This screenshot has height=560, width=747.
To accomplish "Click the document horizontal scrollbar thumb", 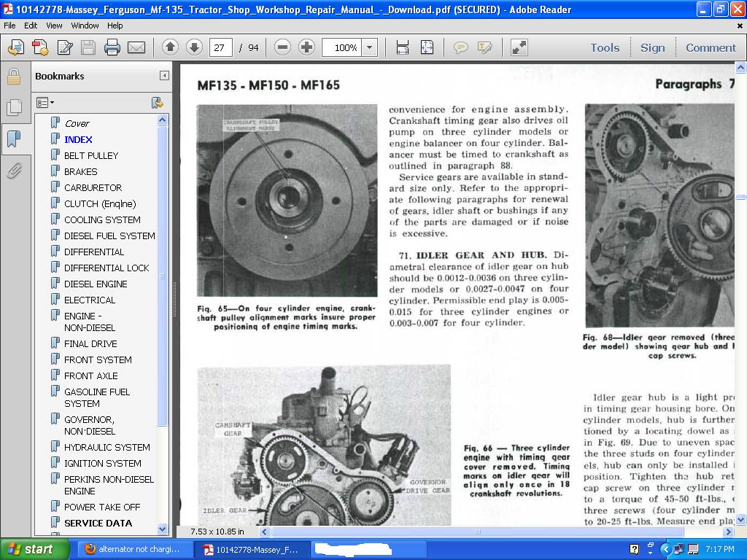I will pyautogui.click(x=479, y=532).
